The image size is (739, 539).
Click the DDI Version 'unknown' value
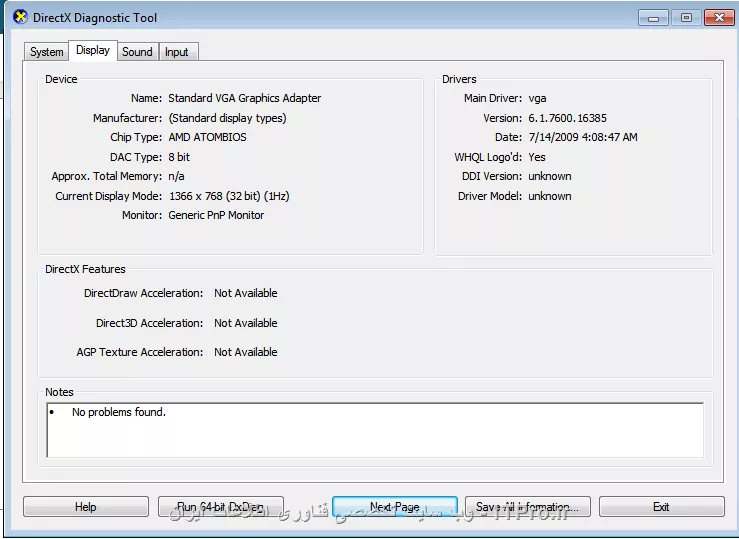point(550,176)
